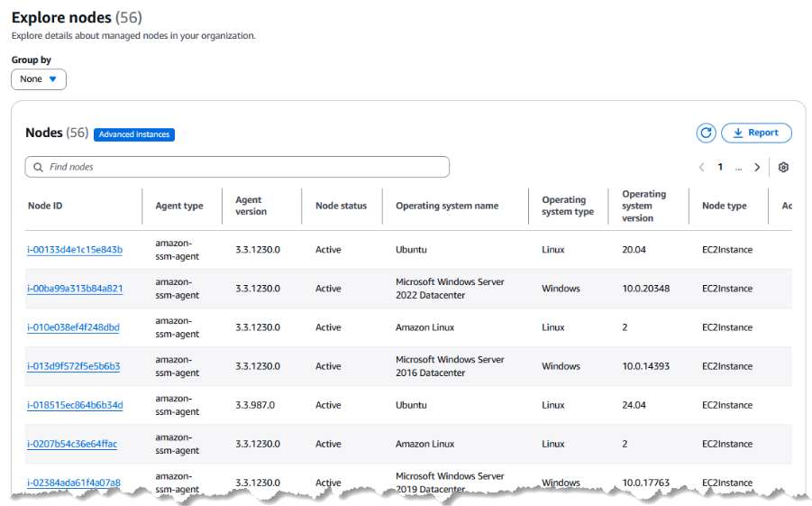This screenshot has width=812, height=506.
Task: Click Amazon Linux cell in i-010e038ef4f248dbd row
Action: point(424,327)
